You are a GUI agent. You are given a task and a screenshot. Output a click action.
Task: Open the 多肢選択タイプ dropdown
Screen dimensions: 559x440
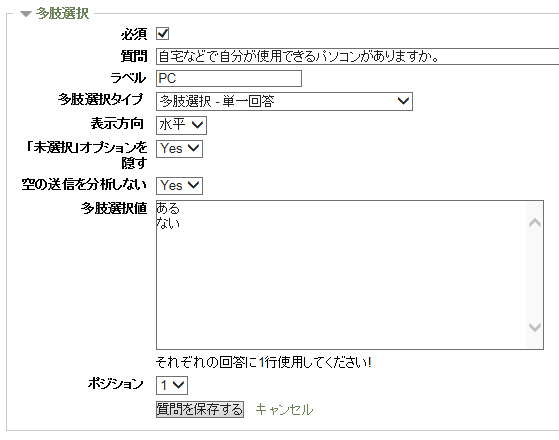(284, 101)
